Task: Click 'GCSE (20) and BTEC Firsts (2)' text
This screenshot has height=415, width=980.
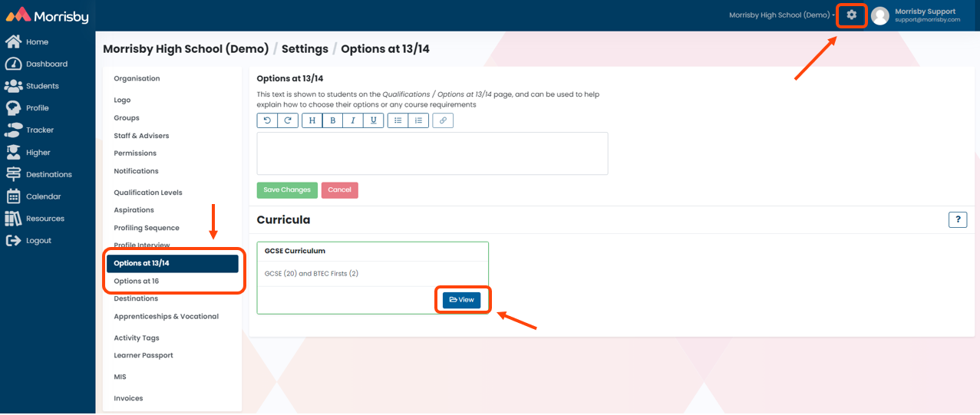Action: (x=312, y=274)
